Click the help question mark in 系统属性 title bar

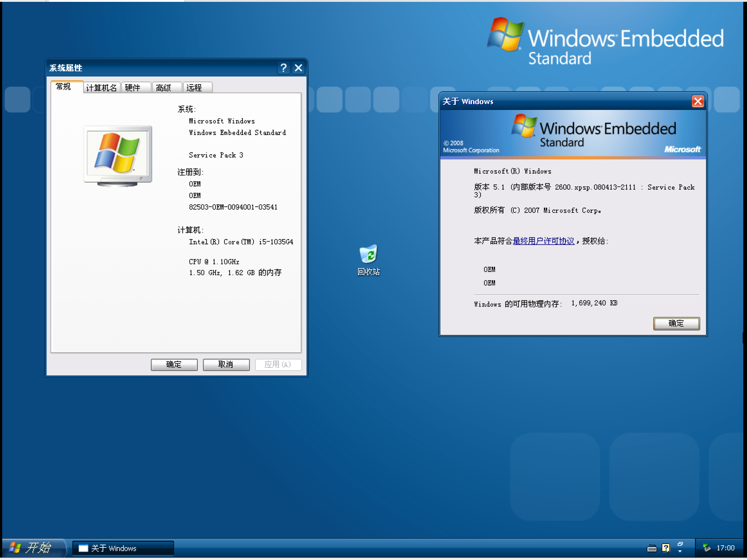283,68
